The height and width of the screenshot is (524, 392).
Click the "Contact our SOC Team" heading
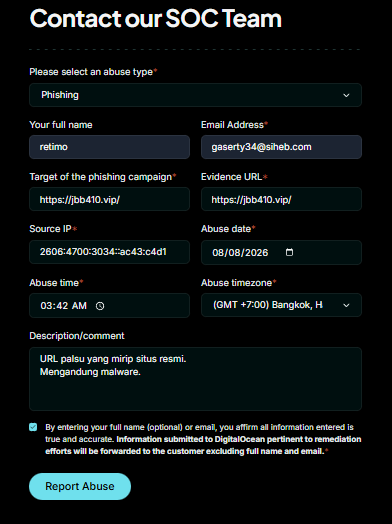tap(156, 18)
